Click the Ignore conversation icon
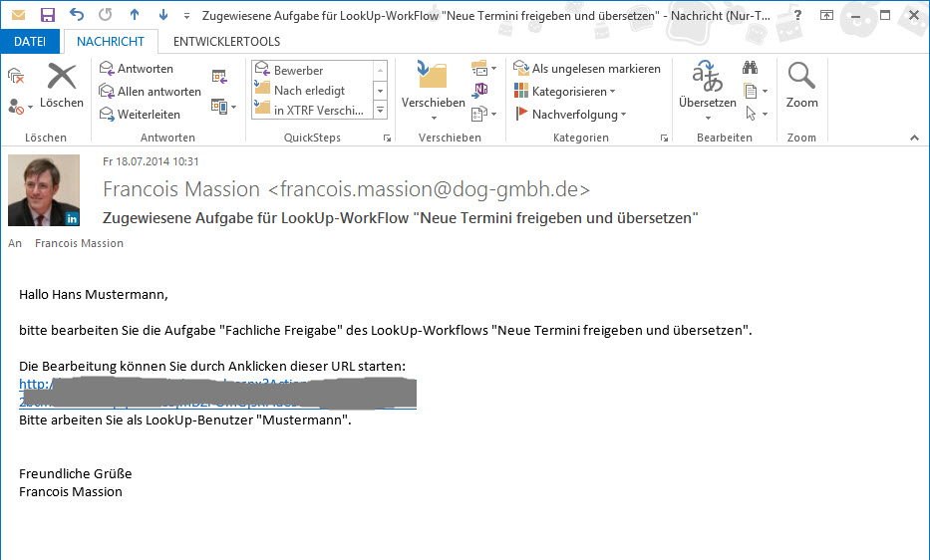The width and height of the screenshot is (930, 560). (16, 76)
